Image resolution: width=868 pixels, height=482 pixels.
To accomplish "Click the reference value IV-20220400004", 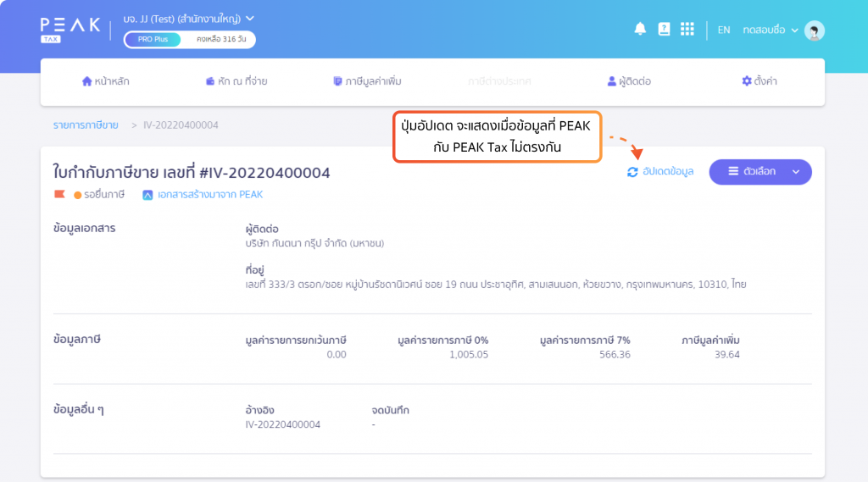I will (283, 425).
